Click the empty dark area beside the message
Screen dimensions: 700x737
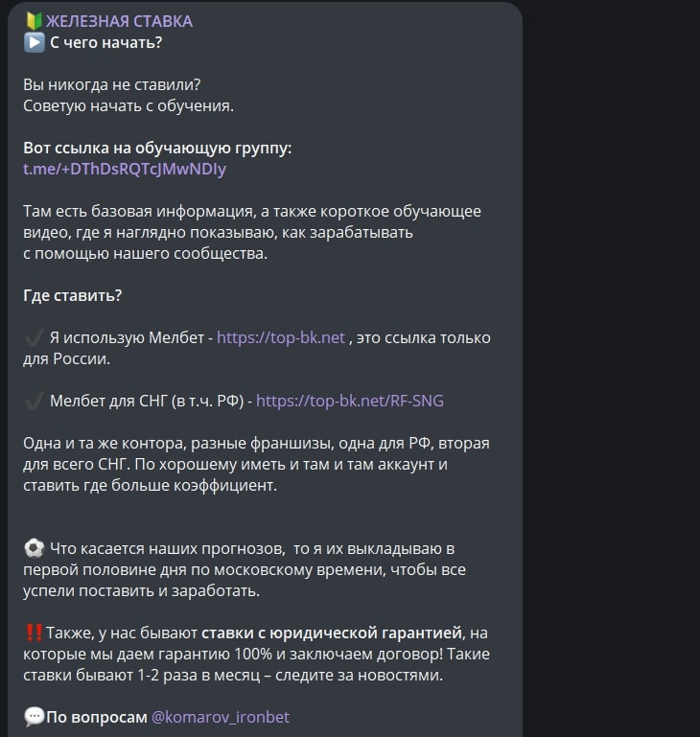click(x=612, y=367)
